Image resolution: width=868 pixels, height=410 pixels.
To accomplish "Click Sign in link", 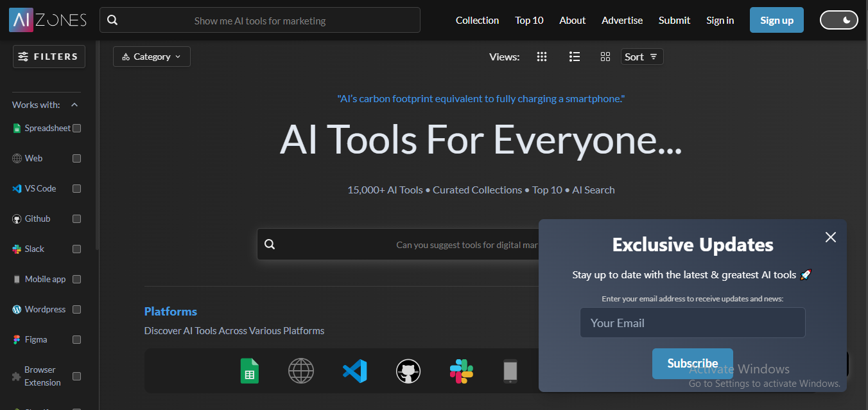I will (720, 20).
